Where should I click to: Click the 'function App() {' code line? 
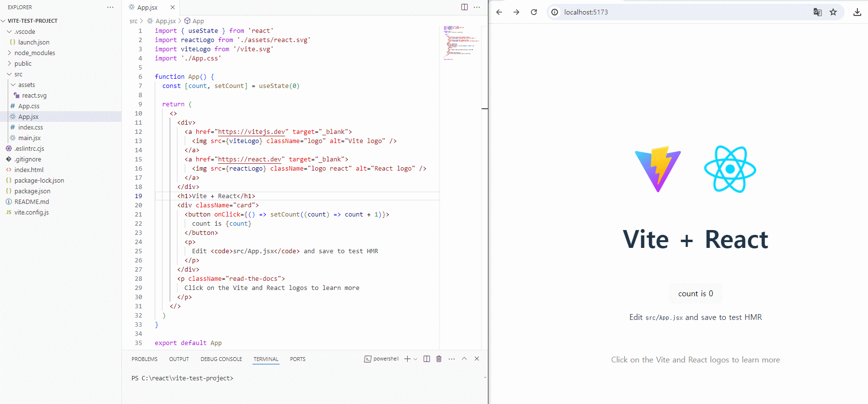(x=184, y=76)
